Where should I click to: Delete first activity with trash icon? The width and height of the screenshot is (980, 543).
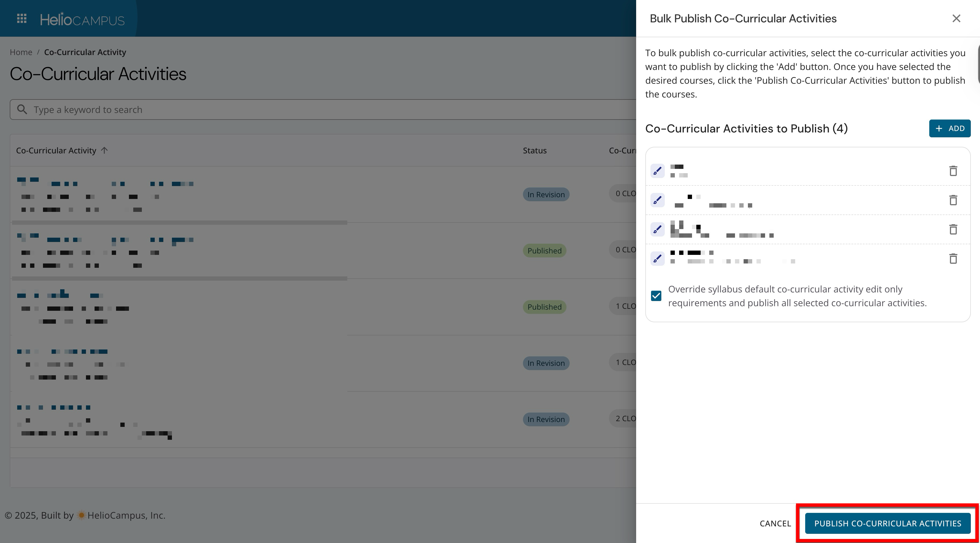click(952, 171)
